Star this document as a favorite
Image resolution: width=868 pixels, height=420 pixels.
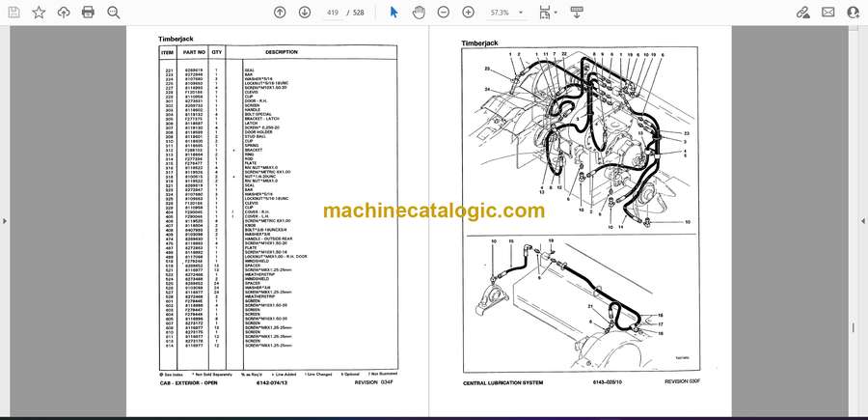pyautogui.click(x=39, y=13)
